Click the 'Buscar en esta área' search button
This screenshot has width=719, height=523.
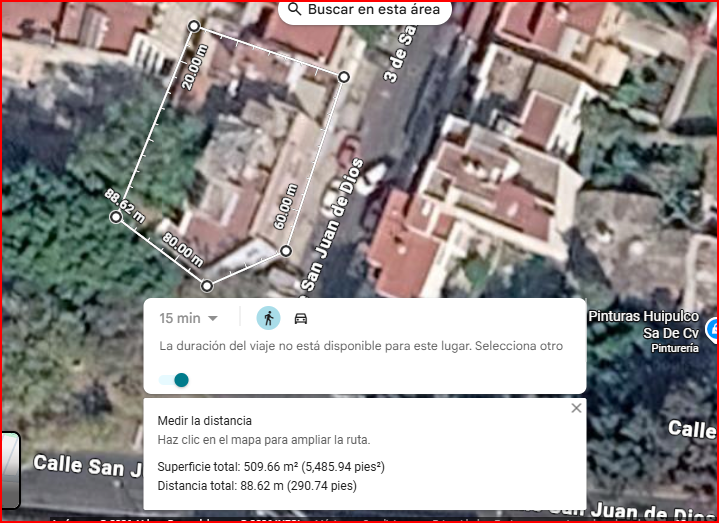coord(365,10)
